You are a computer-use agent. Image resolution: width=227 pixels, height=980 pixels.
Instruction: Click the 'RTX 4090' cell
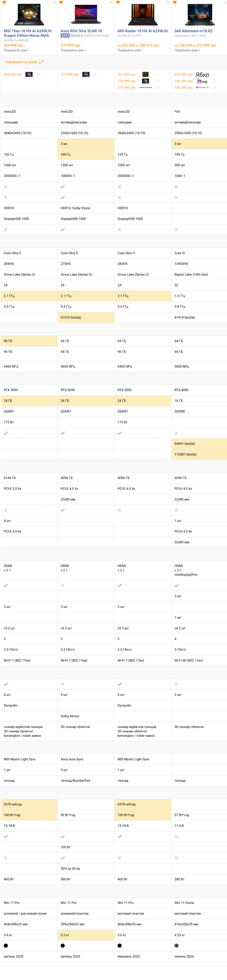(199, 390)
